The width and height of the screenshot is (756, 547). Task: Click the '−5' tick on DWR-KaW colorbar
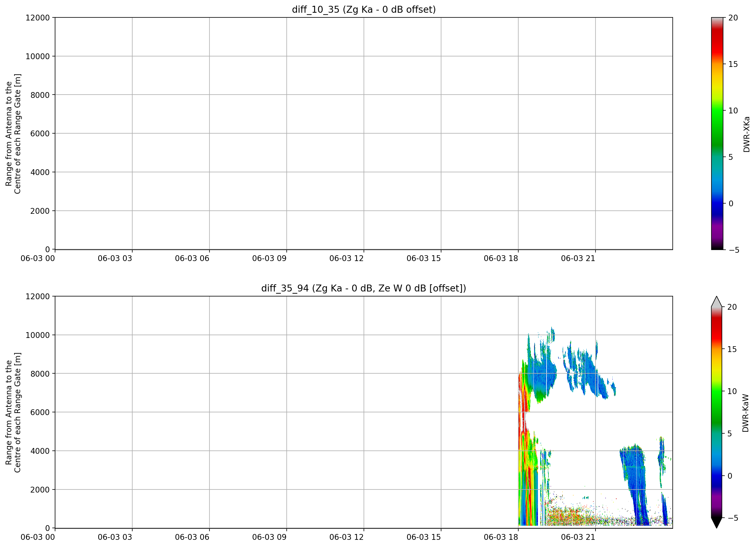733,518
